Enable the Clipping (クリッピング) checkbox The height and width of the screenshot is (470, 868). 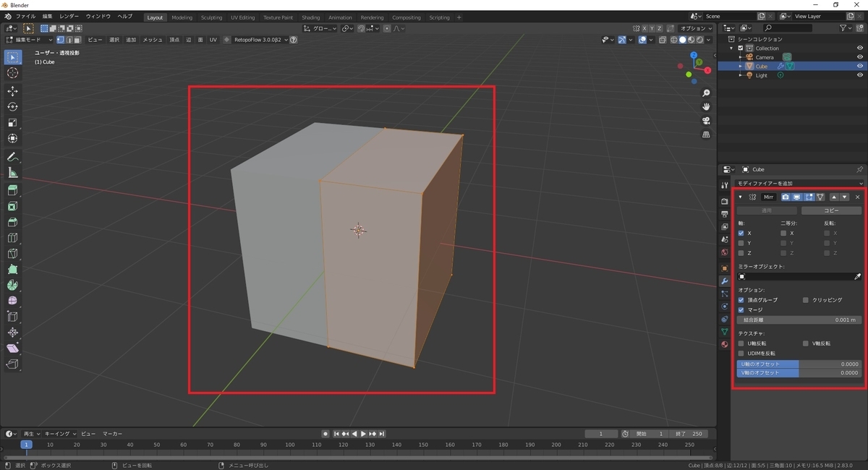click(806, 300)
